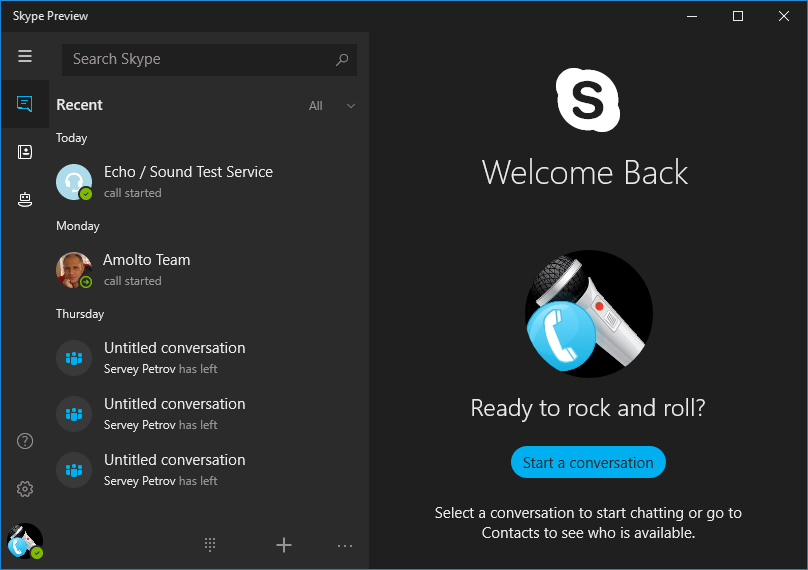The height and width of the screenshot is (570, 808).
Task: Click the Recent heading
Action: tap(79, 105)
